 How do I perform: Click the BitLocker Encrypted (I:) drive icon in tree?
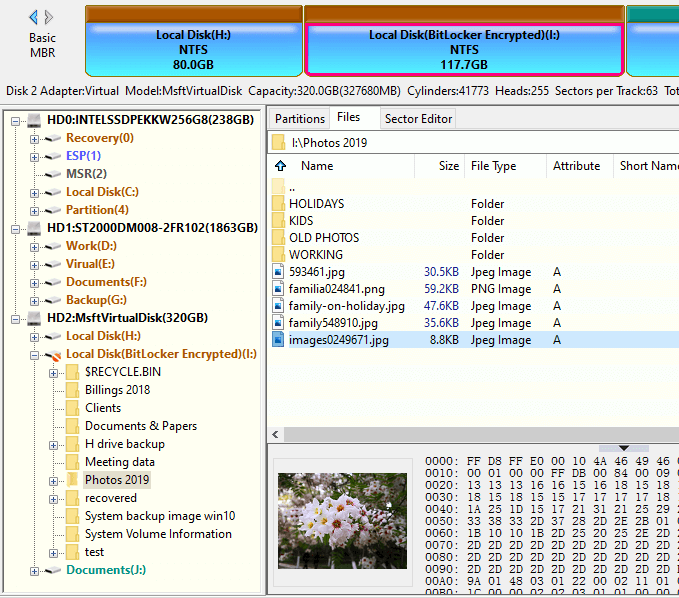click(52, 354)
